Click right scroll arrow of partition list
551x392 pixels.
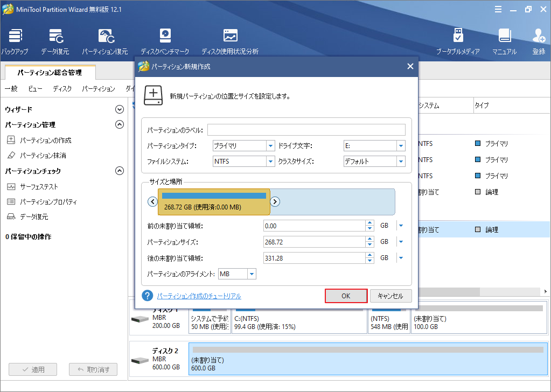(x=546, y=291)
